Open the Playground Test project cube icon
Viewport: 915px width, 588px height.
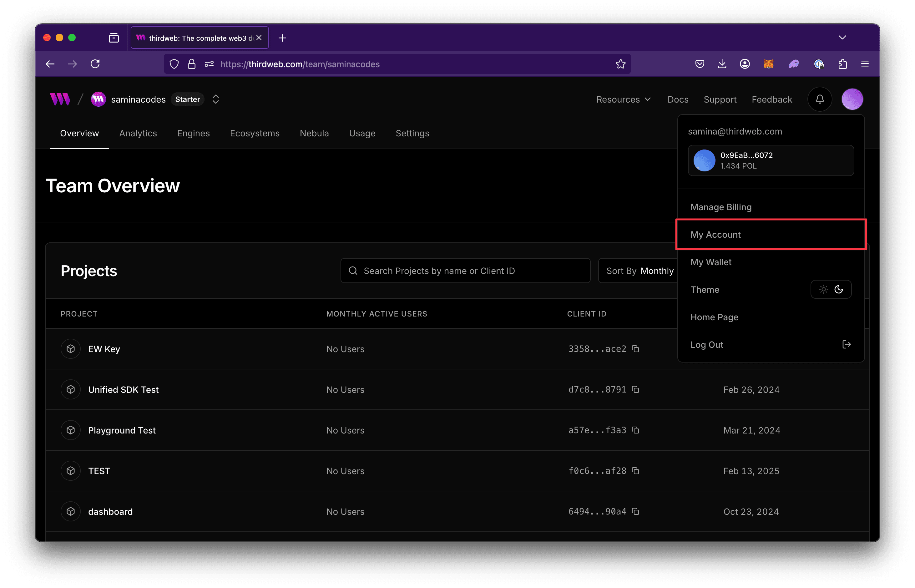[71, 430]
